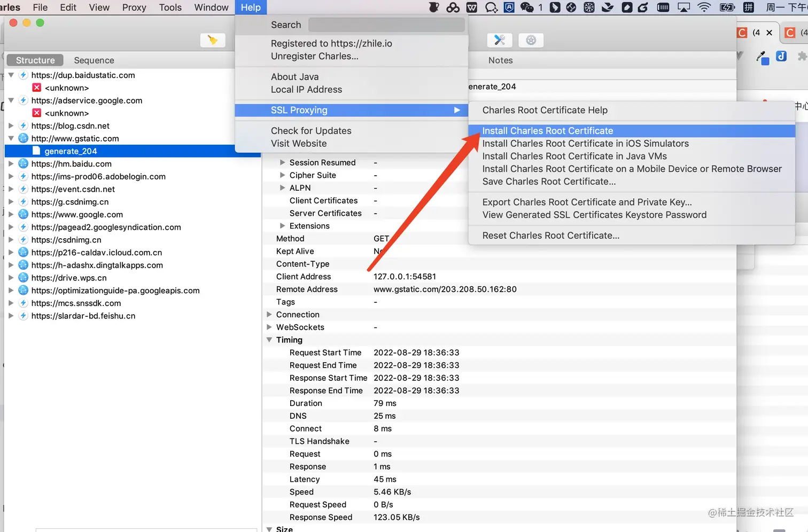Switch to the Sequence view tab

click(94, 60)
